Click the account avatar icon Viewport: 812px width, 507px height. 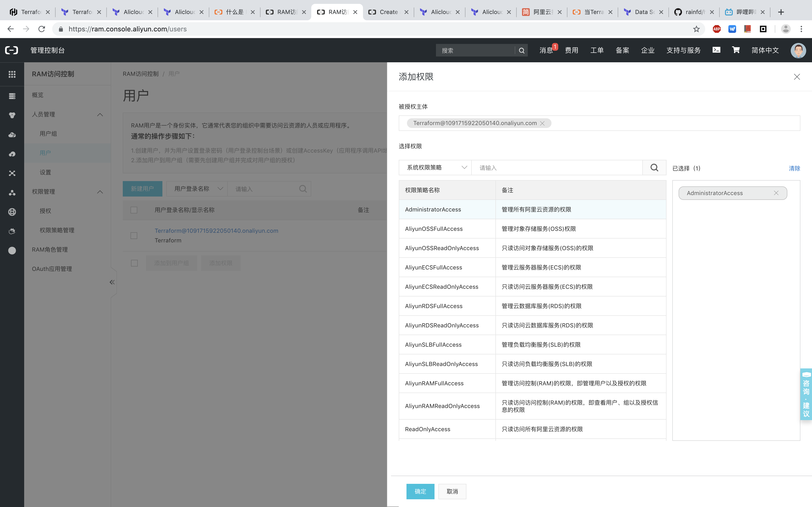798,51
